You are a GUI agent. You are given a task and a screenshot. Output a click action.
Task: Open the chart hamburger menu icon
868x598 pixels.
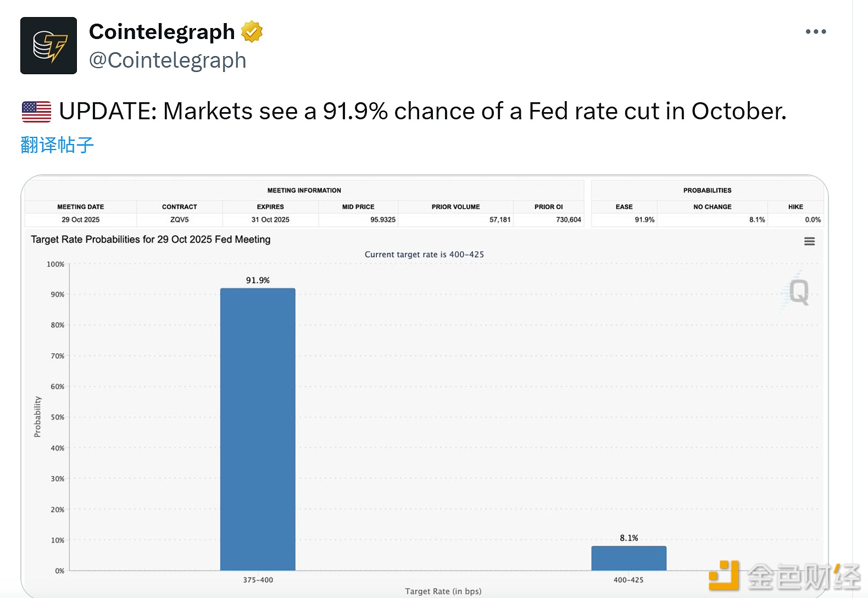tap(809, 241)
